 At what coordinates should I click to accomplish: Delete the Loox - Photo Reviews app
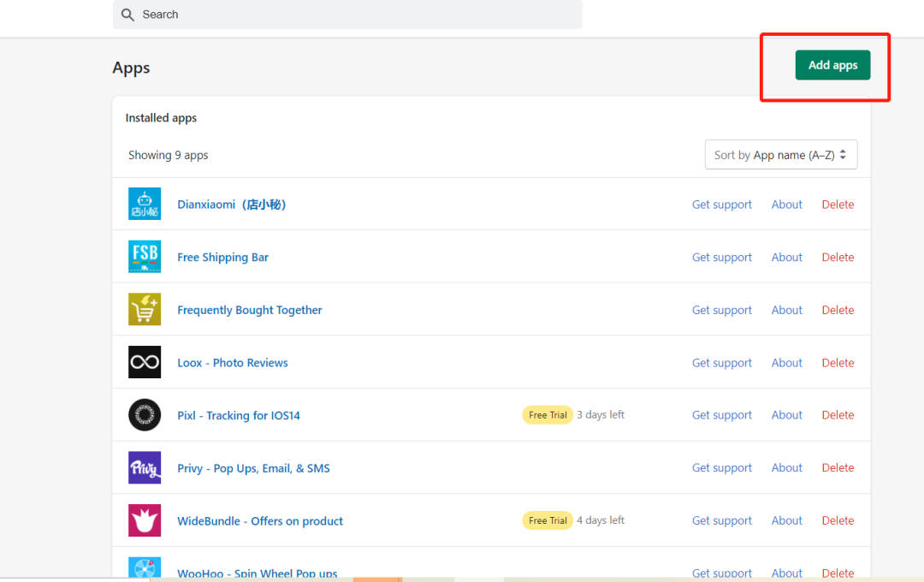tap(838, 363)
